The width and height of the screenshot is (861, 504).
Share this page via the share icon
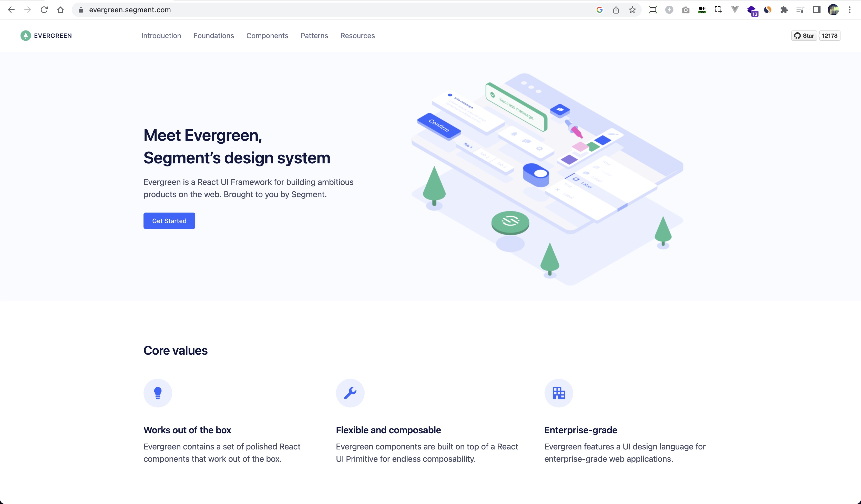point(616,10)
